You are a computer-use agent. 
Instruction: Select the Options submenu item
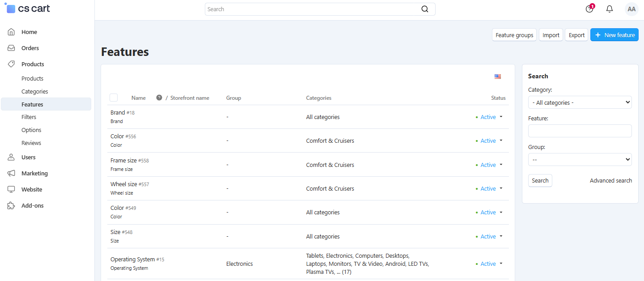coord(31,130)
